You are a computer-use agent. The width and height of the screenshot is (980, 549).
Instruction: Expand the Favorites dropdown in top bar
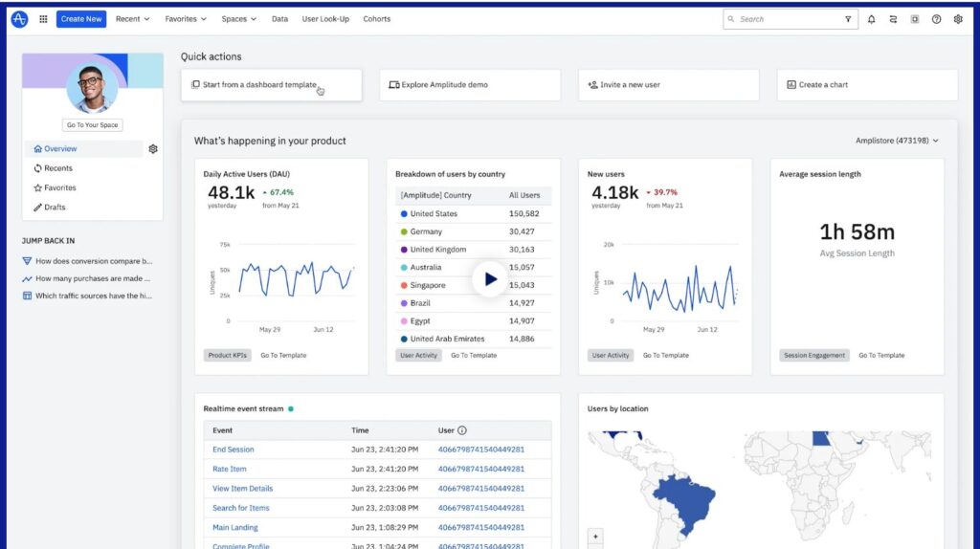(x=186, y=19)
